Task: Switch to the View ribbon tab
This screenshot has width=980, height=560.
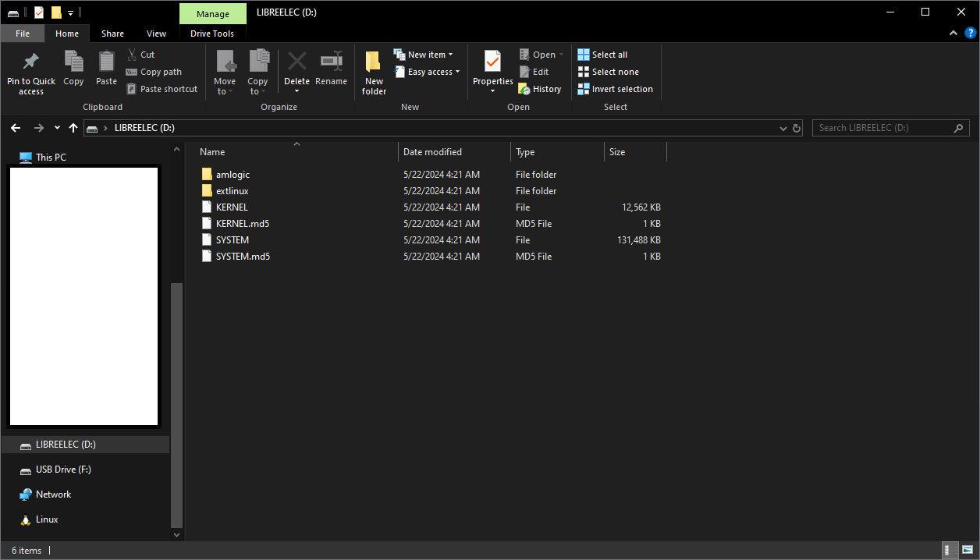Action: point(156,34)
